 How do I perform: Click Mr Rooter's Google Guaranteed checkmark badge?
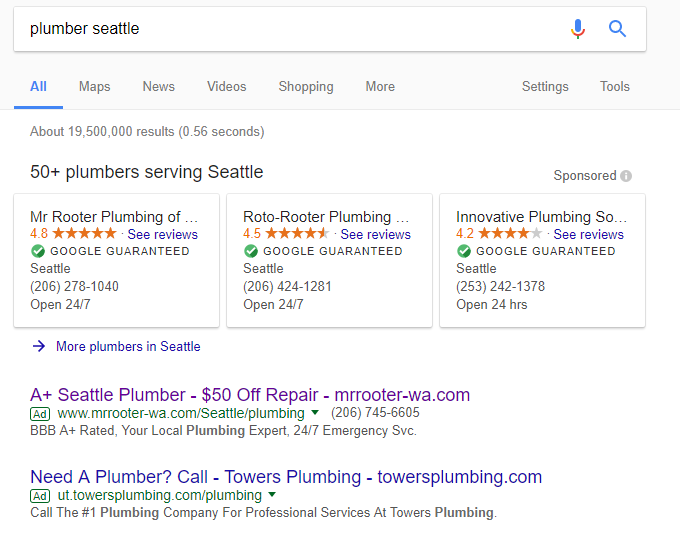coord(38,251)
